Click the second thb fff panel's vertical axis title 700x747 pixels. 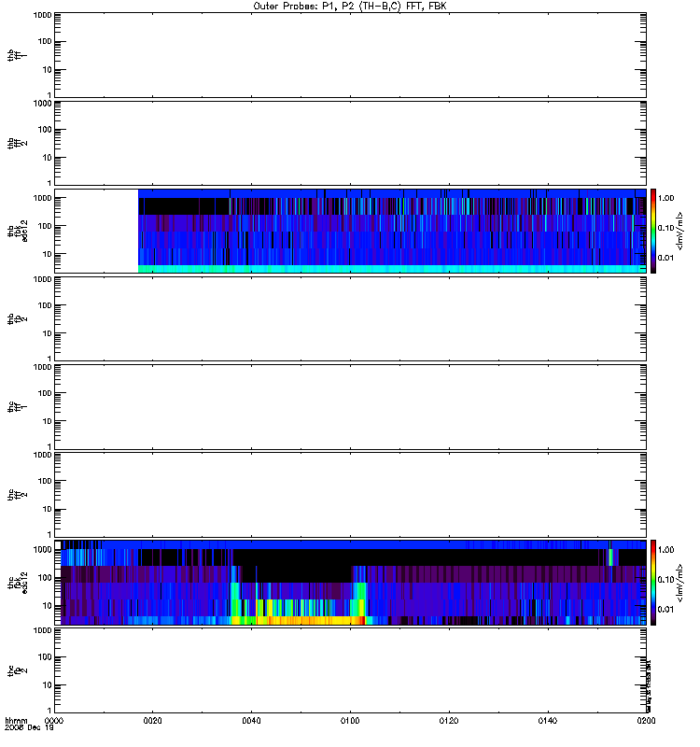coord(17,144)
